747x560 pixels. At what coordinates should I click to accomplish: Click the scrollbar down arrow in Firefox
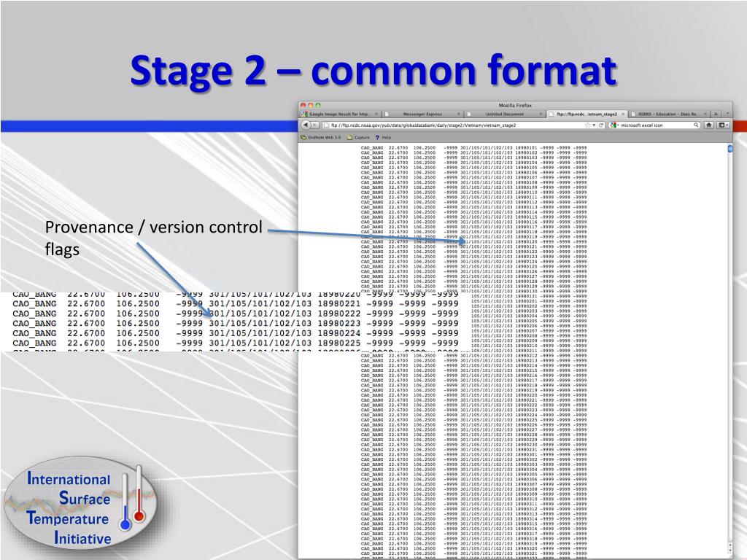pos(729,550)
